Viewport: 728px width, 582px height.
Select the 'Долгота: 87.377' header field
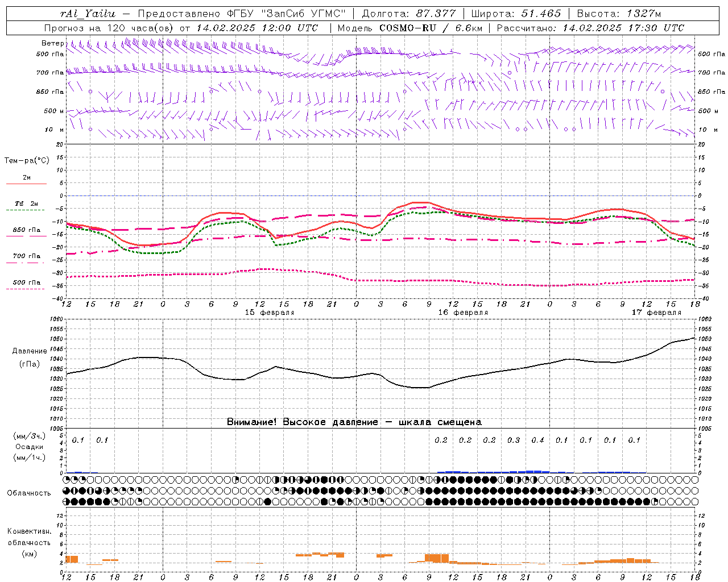pyautogui.click(x=408, y=14)
